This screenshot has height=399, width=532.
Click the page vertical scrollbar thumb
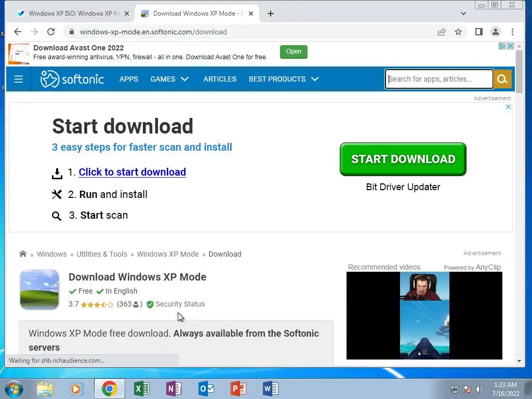519,71
